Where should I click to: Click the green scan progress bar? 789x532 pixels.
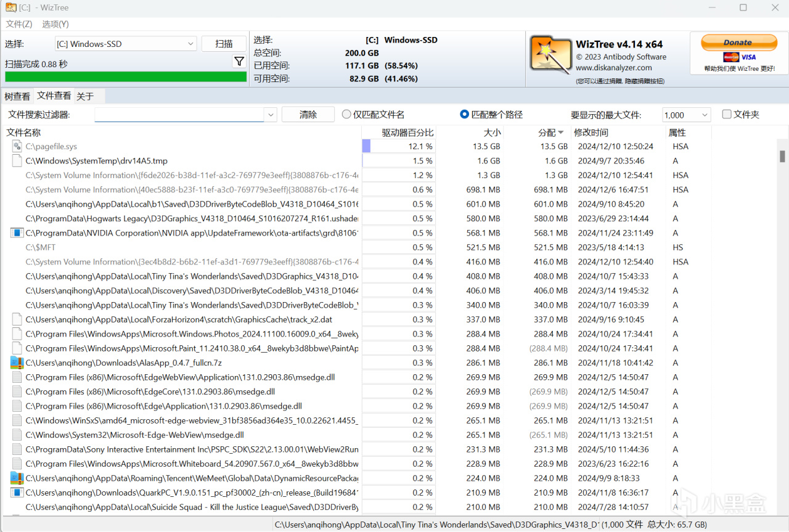click(126, 76)
